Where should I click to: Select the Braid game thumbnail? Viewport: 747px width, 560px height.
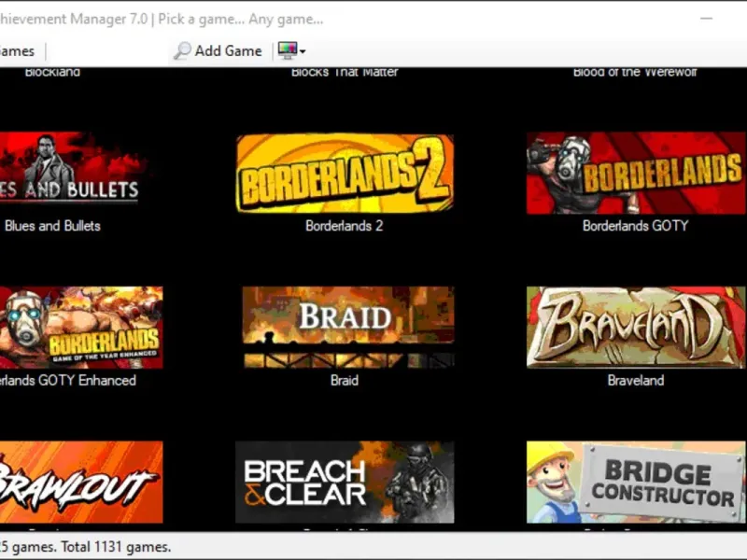coord(348,328)
